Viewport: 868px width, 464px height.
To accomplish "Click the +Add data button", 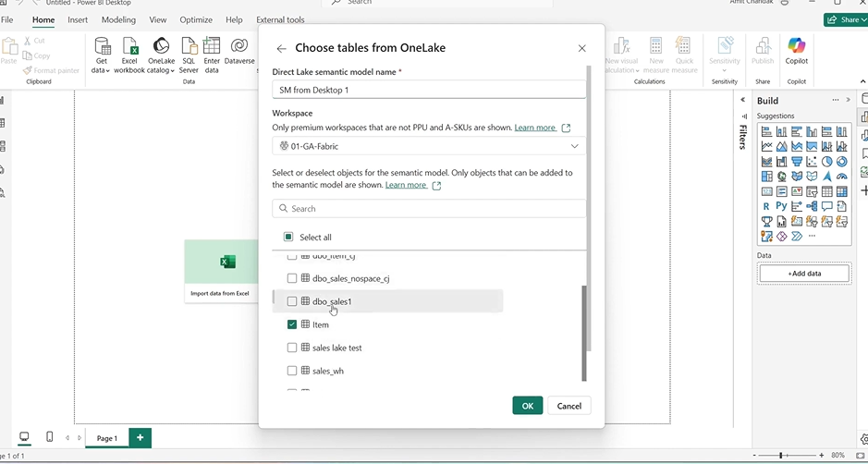I will [x=804, y=274].
